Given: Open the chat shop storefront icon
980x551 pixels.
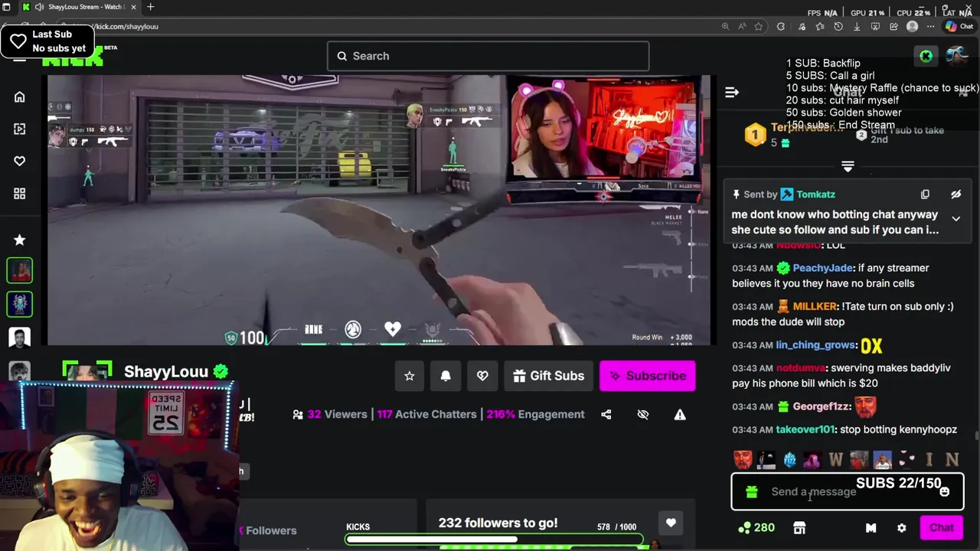Looking at the screenshot, I should point(799,528).
